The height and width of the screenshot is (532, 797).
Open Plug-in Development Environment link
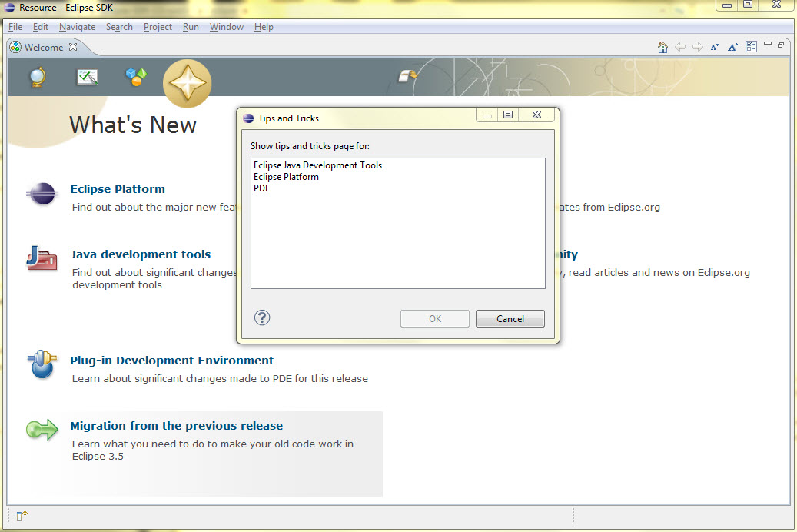click(x=172, y=360)
